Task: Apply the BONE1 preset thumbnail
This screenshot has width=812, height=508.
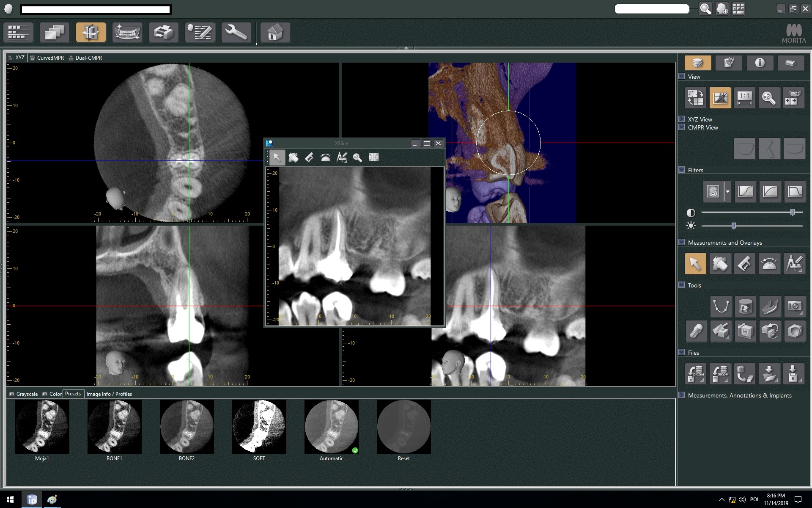Action: tap(114, 427)
